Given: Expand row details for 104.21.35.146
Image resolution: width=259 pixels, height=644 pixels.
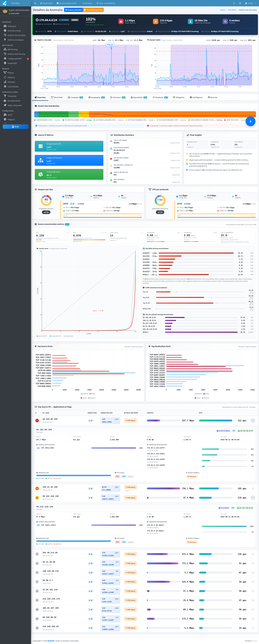Looking at the screenshot, I should point(253,488).
